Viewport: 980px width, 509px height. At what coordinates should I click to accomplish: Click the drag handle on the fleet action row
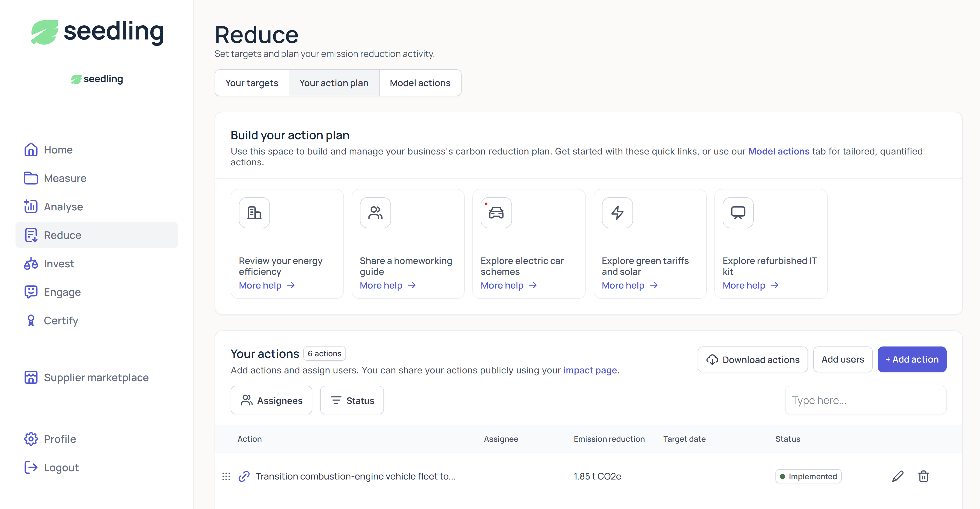[226, 476]
